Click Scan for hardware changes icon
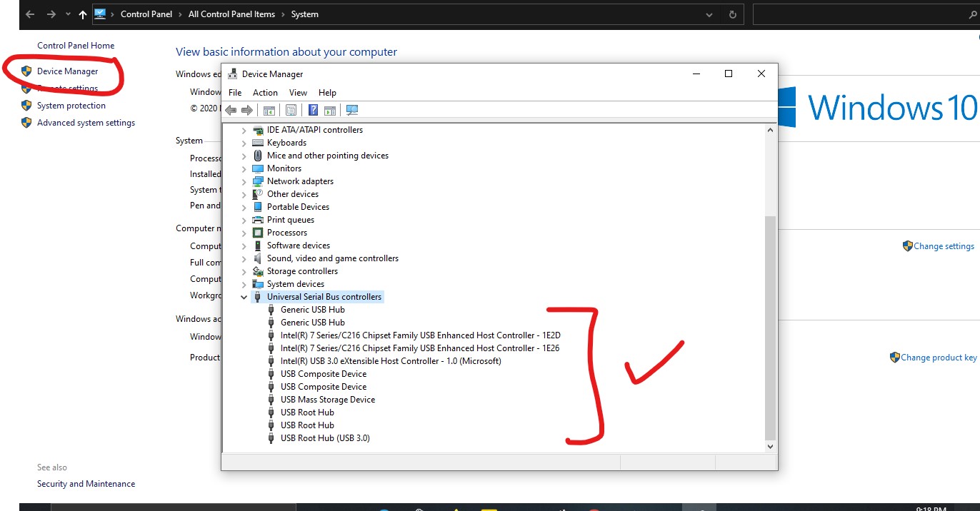The image size is (980, 511). click(351, 110)
